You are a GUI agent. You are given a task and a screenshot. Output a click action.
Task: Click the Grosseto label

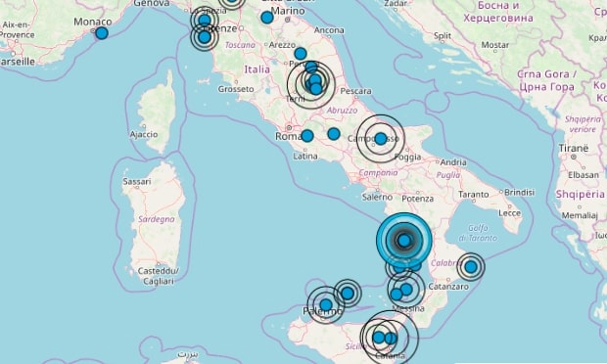coord(236,89)
